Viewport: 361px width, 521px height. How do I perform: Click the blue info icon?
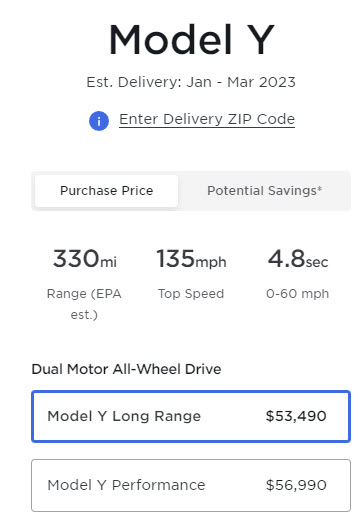pyautogui.click(x=99, y=121)
